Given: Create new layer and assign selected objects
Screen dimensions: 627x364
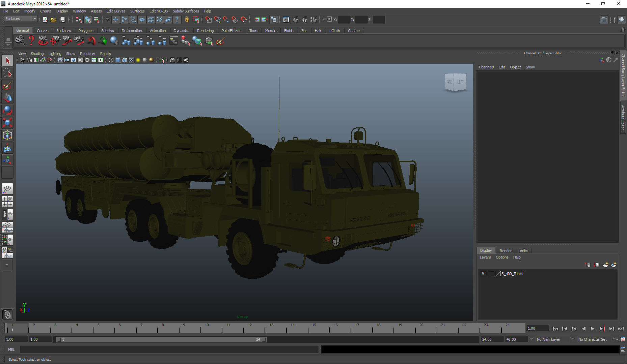Looking at the screenshot, I should [614, 265].
